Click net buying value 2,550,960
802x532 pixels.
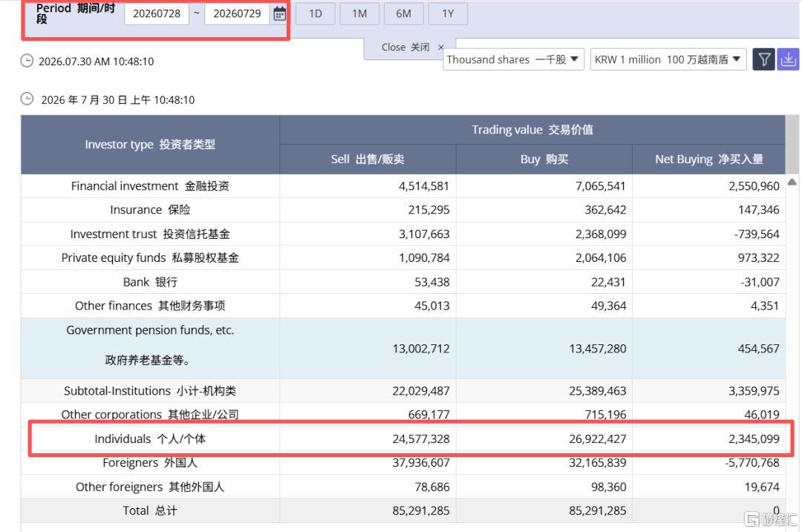tap(754, 186)
